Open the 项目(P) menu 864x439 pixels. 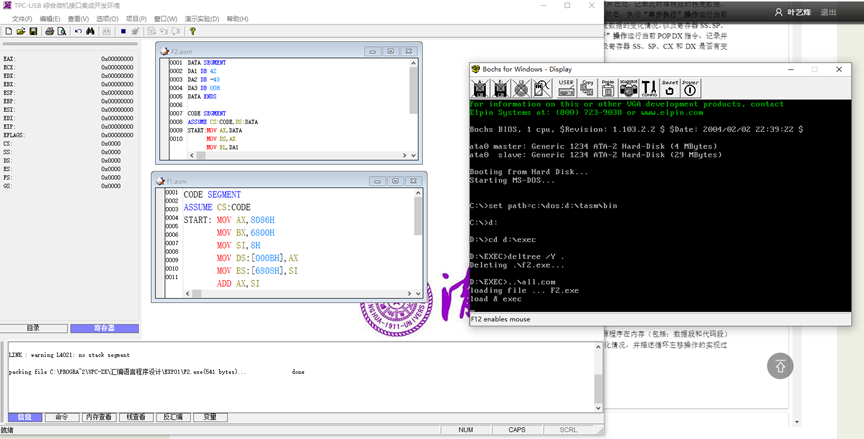(136, 19)
